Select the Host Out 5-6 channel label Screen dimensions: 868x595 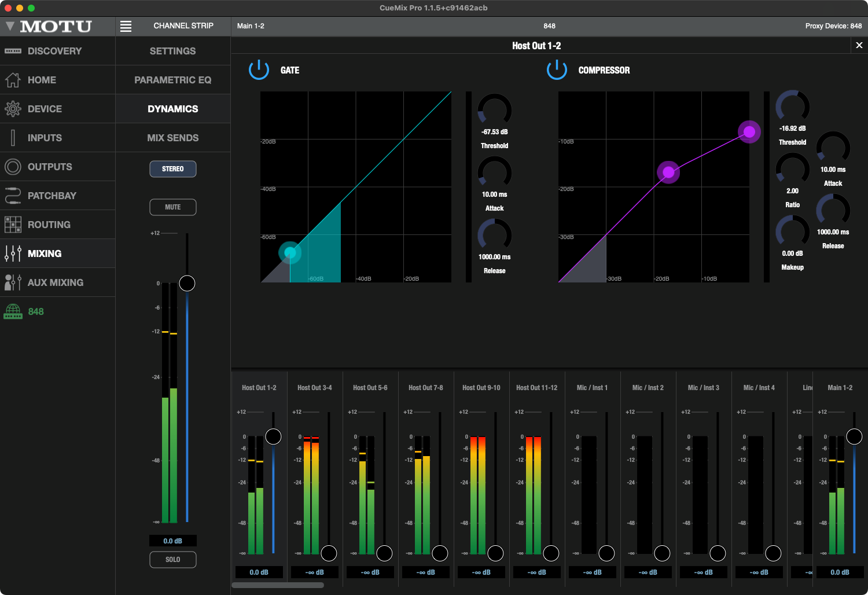coord(370,388)
